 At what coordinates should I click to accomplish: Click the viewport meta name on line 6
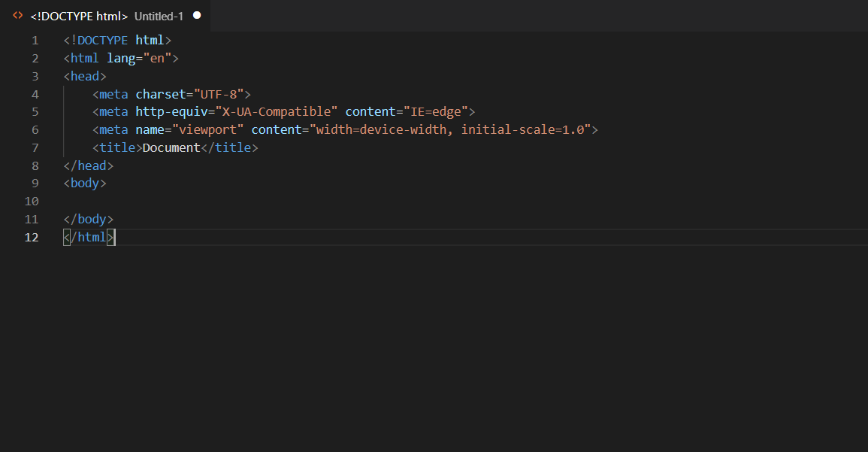[209, 129]
